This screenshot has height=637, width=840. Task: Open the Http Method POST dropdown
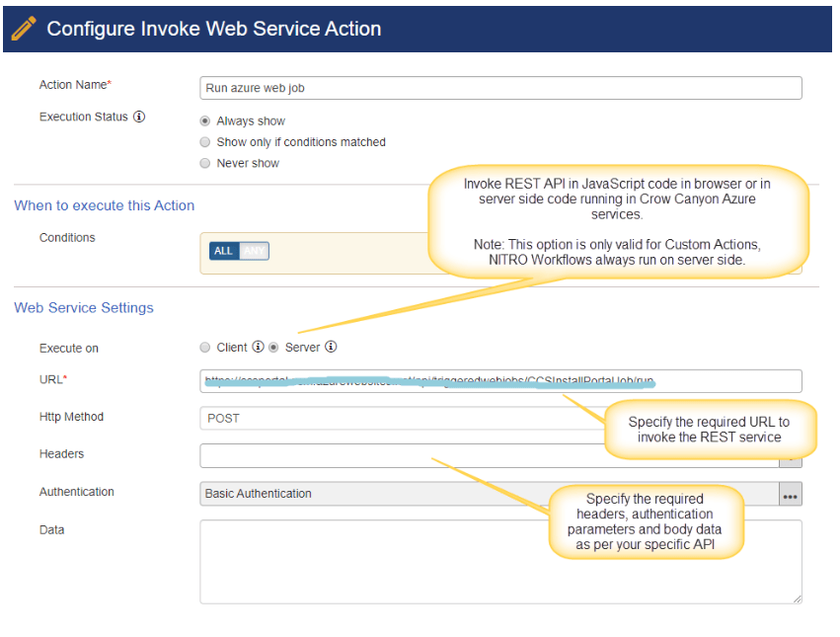click(395, 419)
